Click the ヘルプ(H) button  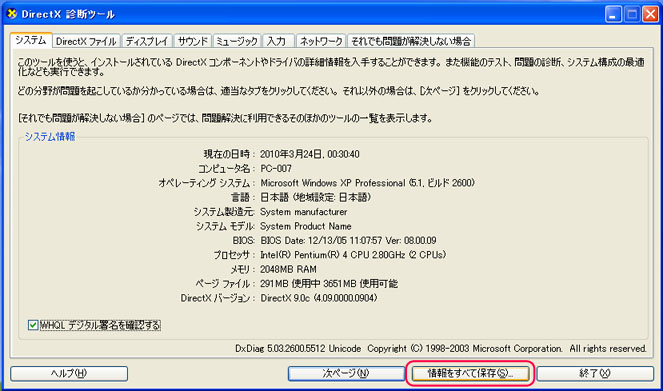tap(69, 373)
